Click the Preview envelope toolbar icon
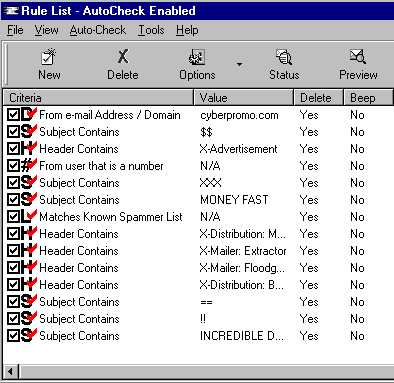Screen dimensions: 394x383 pyautogui.click(x=358, y=56)
